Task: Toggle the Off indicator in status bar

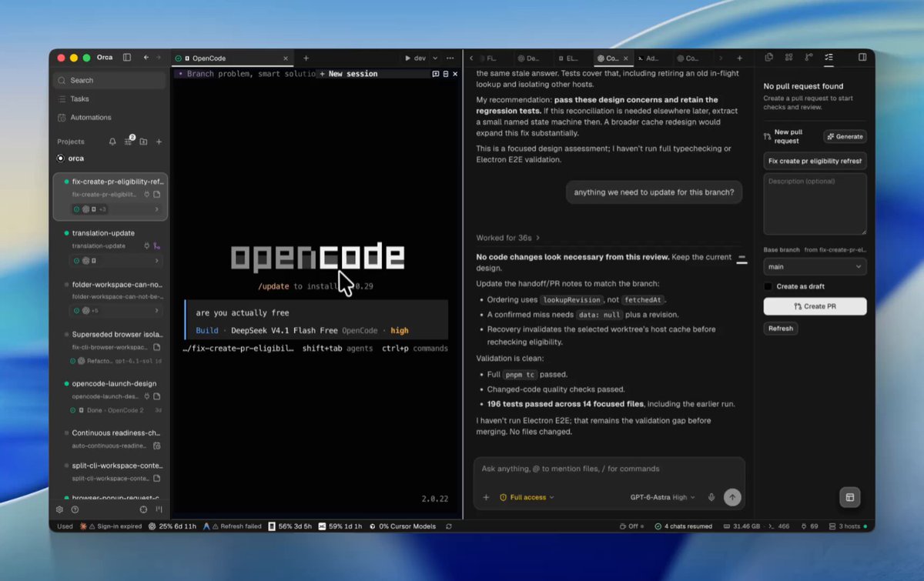Action: pos(631,526)
